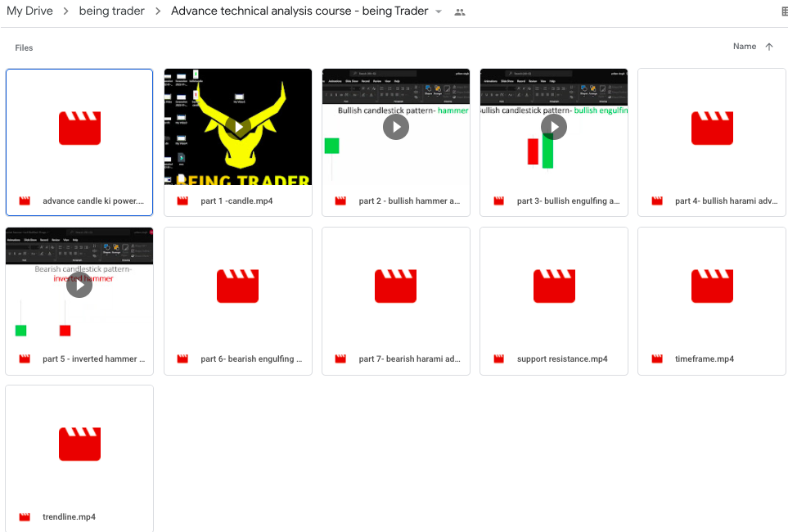Play part 3 bullish engulfing video
This screenshot has height=532, width=788.
[x=554, y=127]
